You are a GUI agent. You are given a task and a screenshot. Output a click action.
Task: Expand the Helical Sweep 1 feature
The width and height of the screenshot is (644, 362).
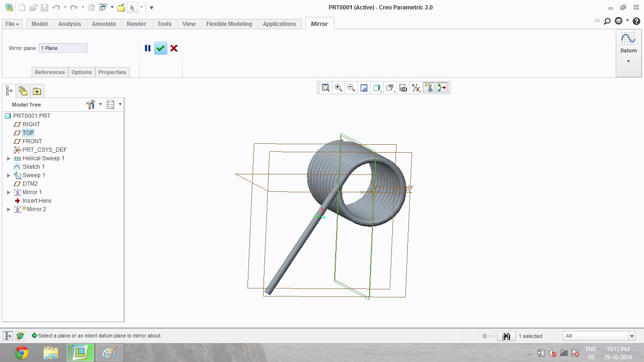coord(8,158)
